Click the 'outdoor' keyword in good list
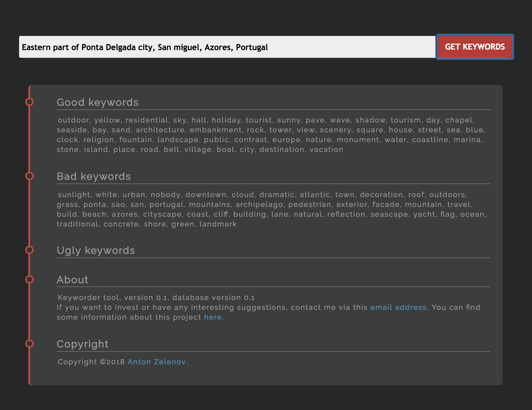This screenshot has width=532, height=410. coord(74,120)
